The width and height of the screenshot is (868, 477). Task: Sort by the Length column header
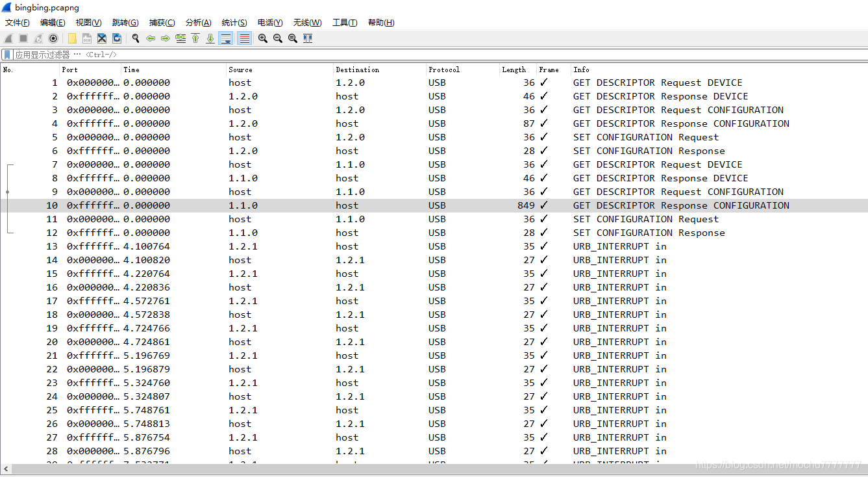click(x=518, y=70)
